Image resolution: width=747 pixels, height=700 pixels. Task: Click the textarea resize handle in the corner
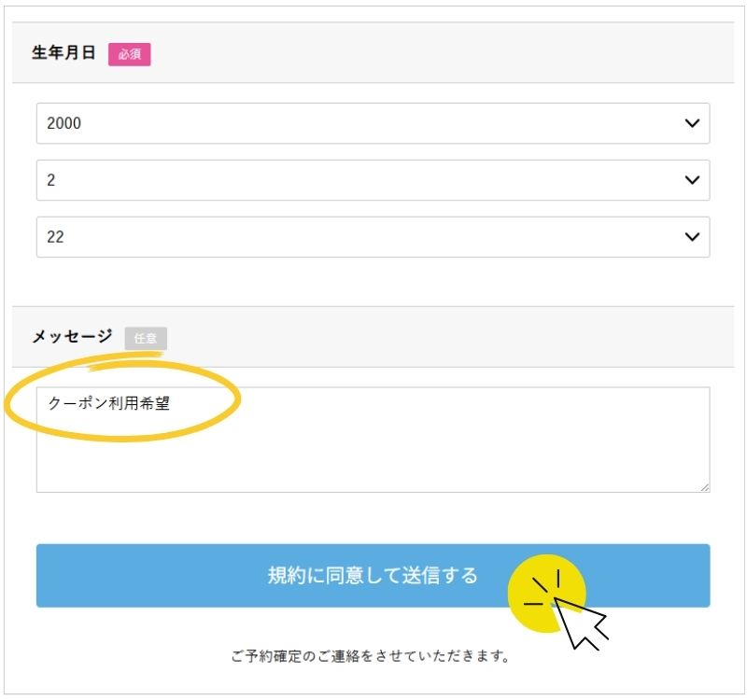coord(704,486)
